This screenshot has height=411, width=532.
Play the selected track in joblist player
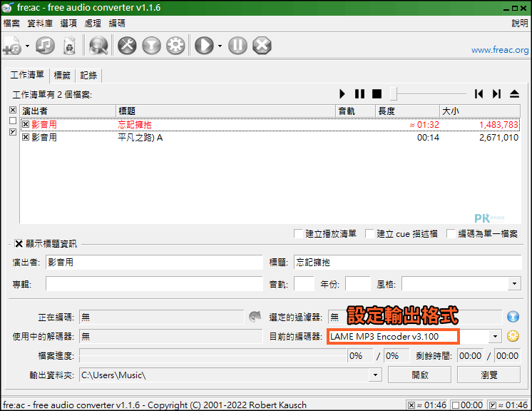coord(342,93)
